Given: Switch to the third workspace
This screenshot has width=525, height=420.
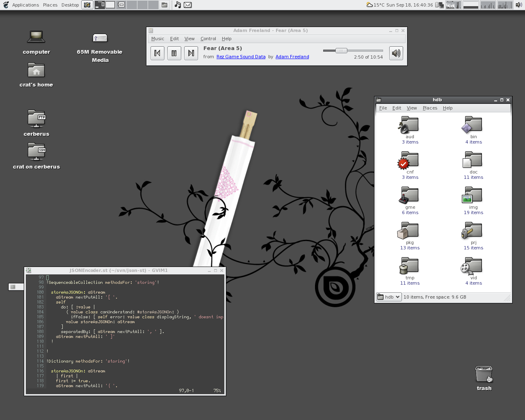Looking at the screenshot, I should pyautogui.click(x=121, y=5).
